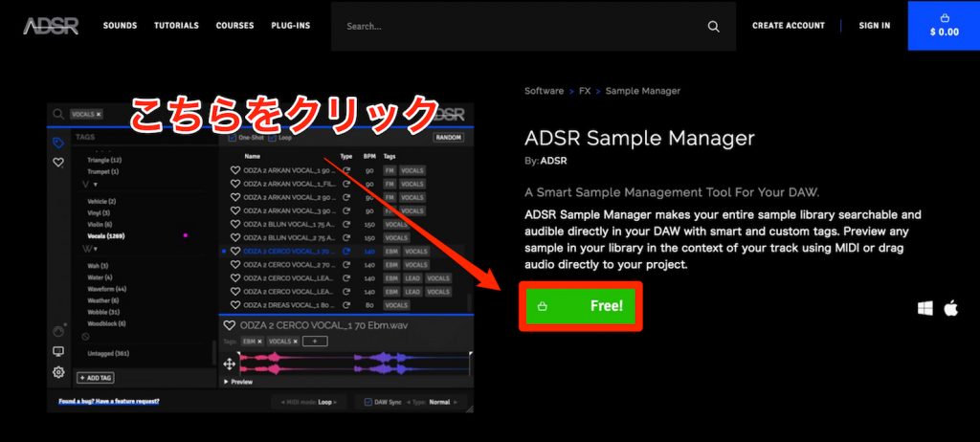This screenshot has width=980, height=442.
Task: Click the tag list scrollbar
Action: 214,355
